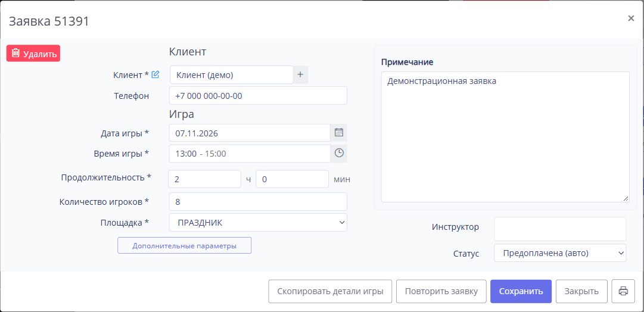Viewport: 644px width, 312px height.
Task: Focus the duration hours field
Action: point(204,179)
